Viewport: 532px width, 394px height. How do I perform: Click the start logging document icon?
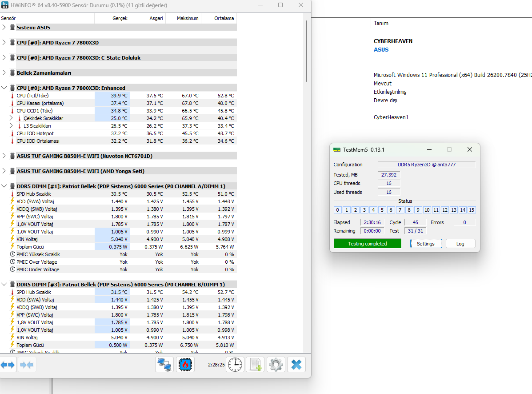pos(255,365)
